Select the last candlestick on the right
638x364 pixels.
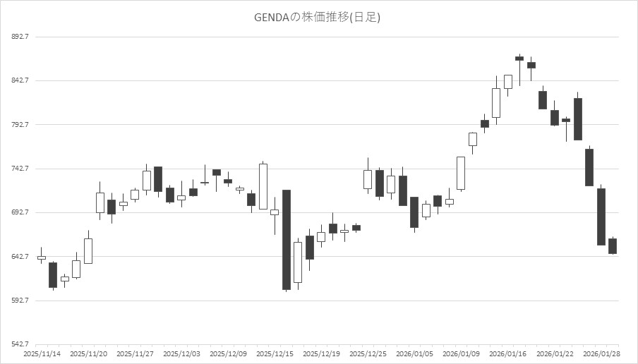coord(613,246)
